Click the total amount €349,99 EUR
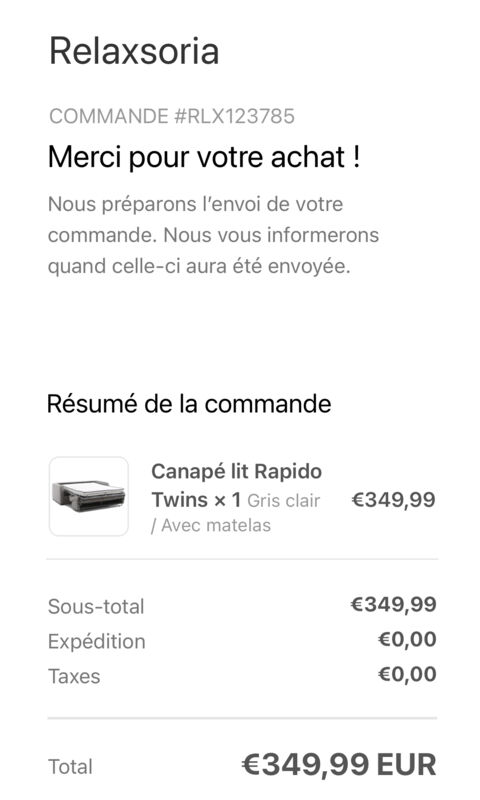Viewport: 480px width, 800px height. pos(339,764)
